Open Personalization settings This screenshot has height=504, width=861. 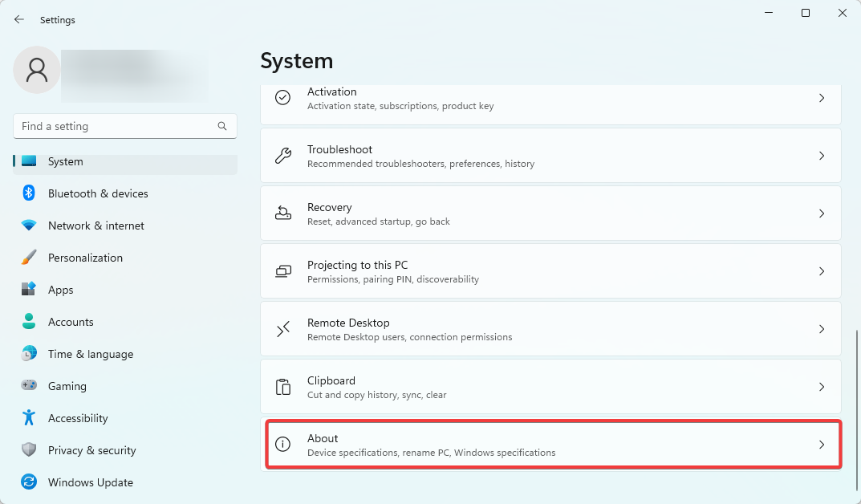pyautogui.click(x=125, y=258)
